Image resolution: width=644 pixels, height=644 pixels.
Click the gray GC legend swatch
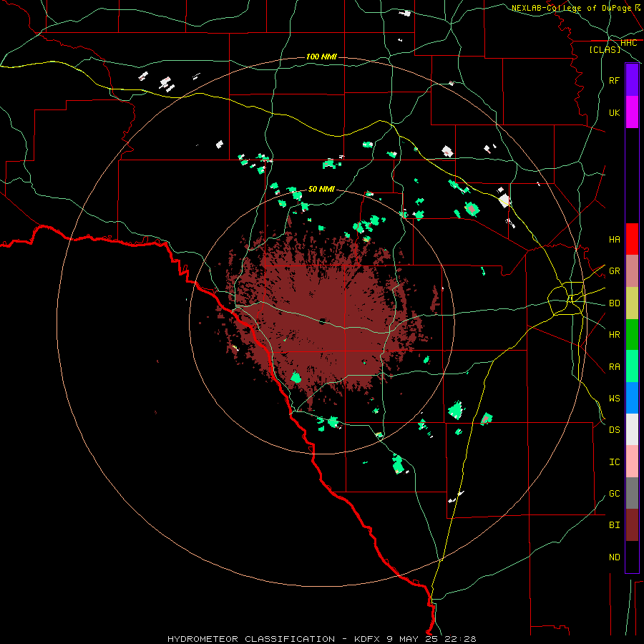point(632,493)
